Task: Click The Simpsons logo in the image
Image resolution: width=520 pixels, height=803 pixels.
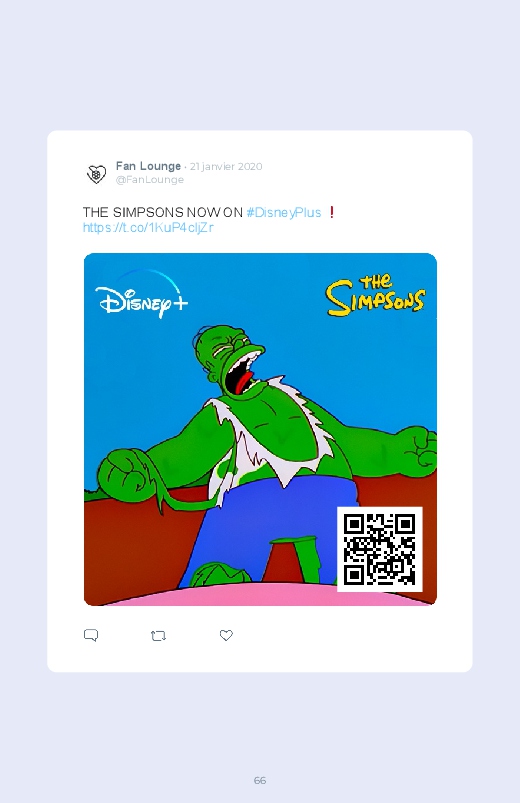Action: pyautogui.click(x=376, y=295)
